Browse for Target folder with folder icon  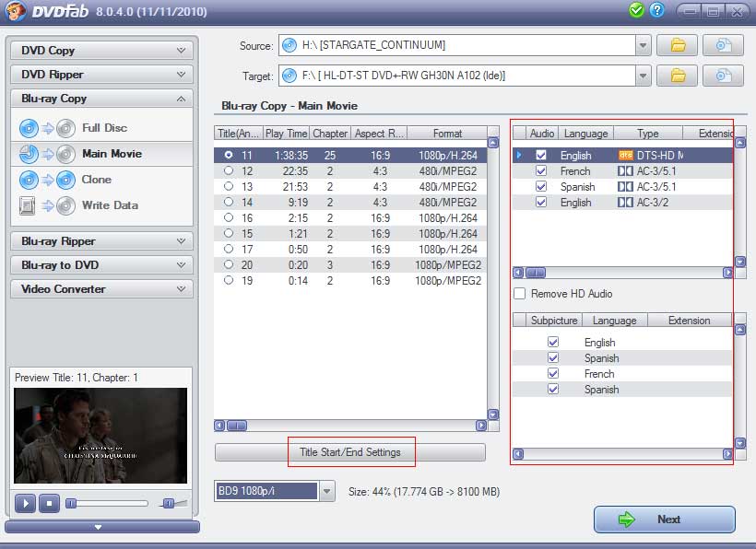678,76
